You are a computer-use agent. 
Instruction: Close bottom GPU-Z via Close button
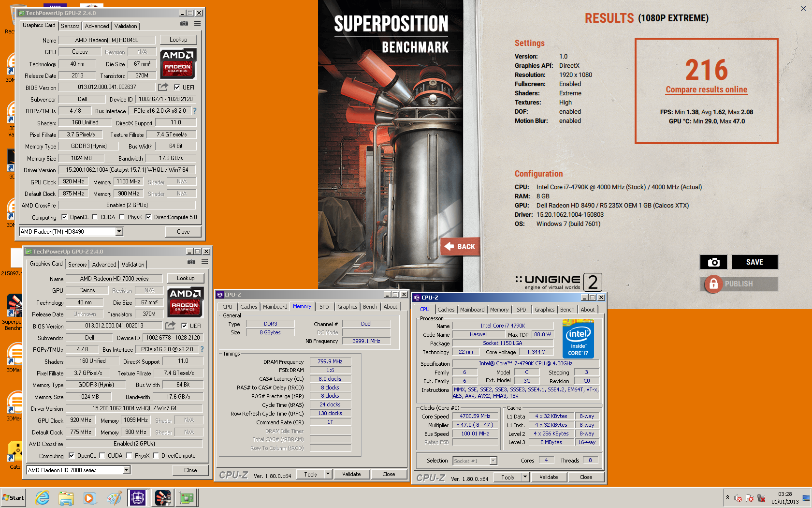click(190, 470)
